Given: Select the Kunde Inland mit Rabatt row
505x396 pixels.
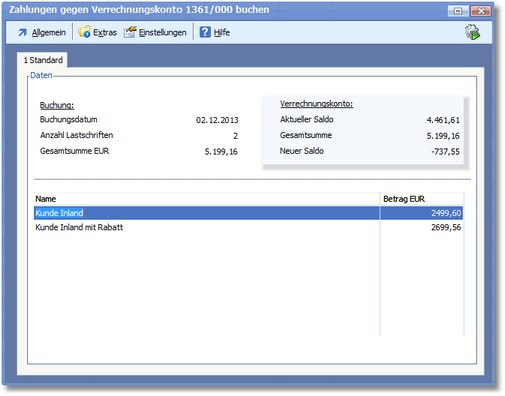Looking at the screenshot, I should pyautogui.click(x=248, y=227).
